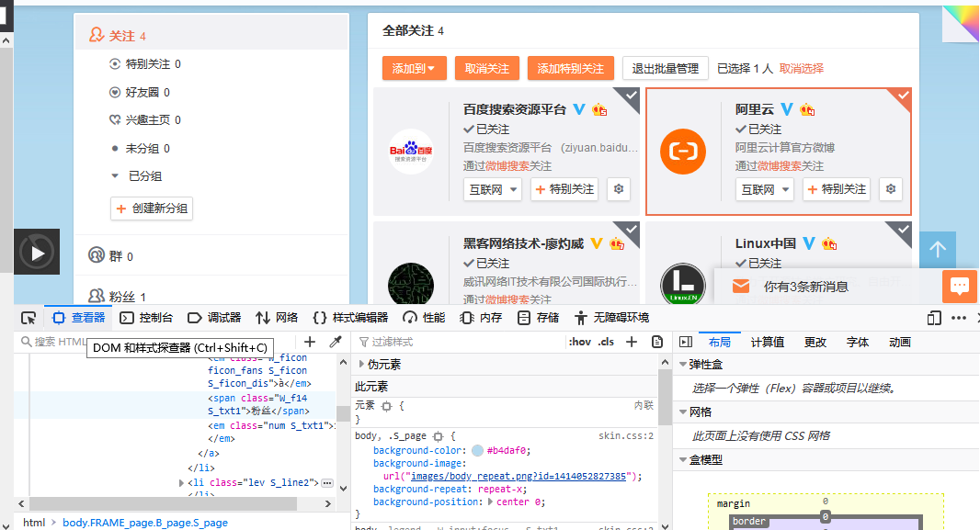Toggle selection checkmark on 百度搜索资源平台 card
980x530 pixels.
pos(632,96)
